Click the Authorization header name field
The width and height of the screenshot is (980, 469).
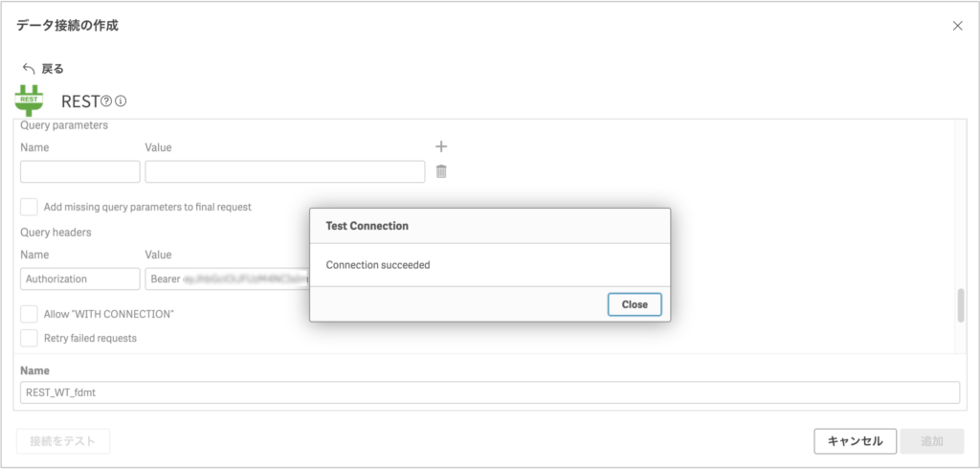tap(80, 279)
